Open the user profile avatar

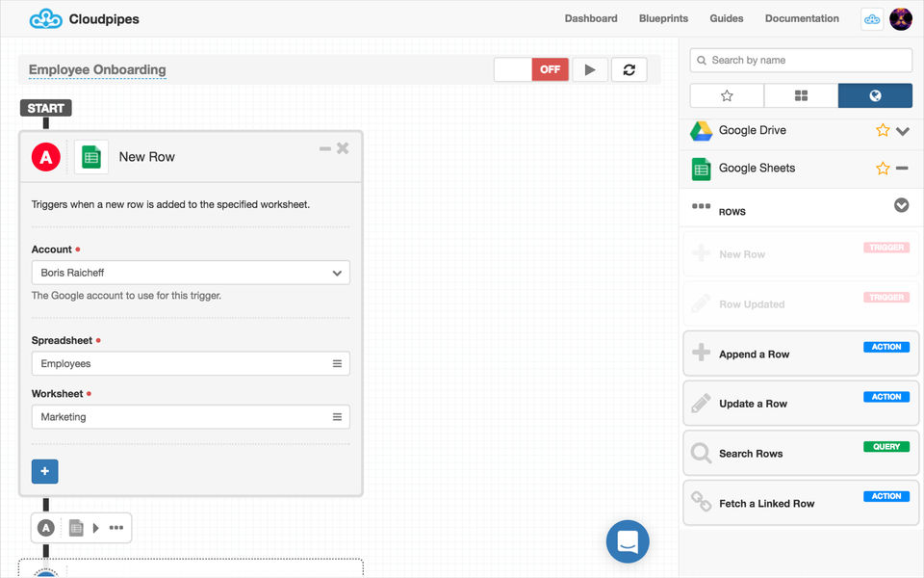tap(901, 19)
